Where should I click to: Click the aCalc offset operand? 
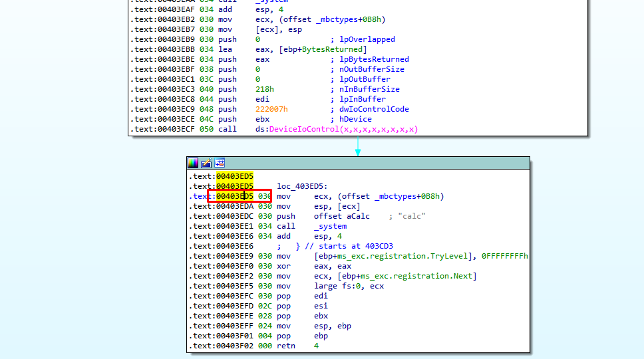click(x=349, y=216)
